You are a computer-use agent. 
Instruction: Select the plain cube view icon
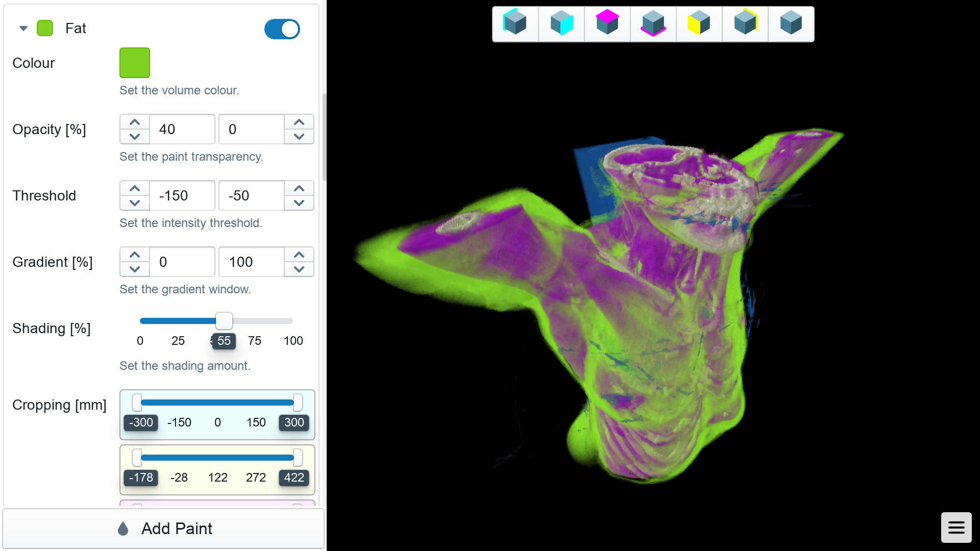(791, 24)
